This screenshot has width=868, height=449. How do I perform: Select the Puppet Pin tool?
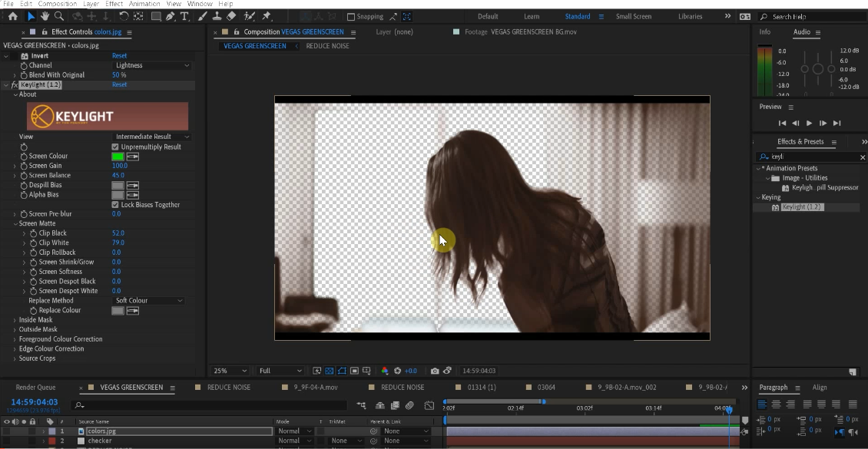267,17
